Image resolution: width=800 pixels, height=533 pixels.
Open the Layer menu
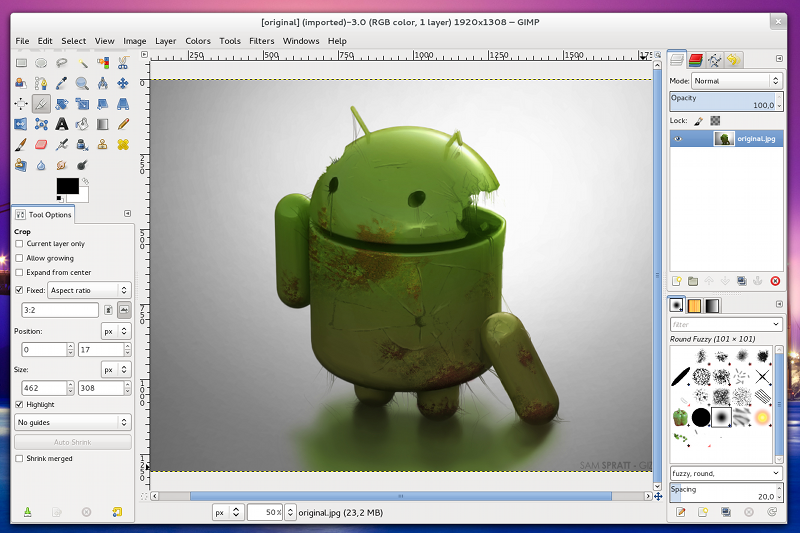165,41
